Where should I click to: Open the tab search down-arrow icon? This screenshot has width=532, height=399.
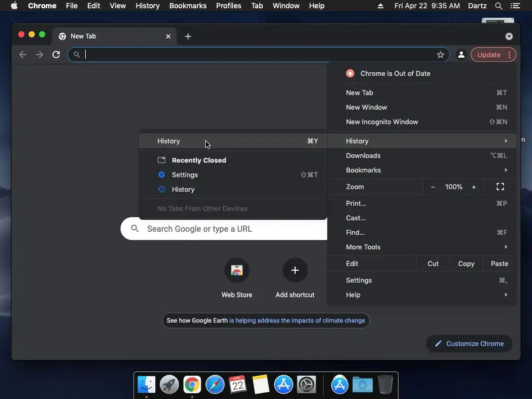point(509,36)
